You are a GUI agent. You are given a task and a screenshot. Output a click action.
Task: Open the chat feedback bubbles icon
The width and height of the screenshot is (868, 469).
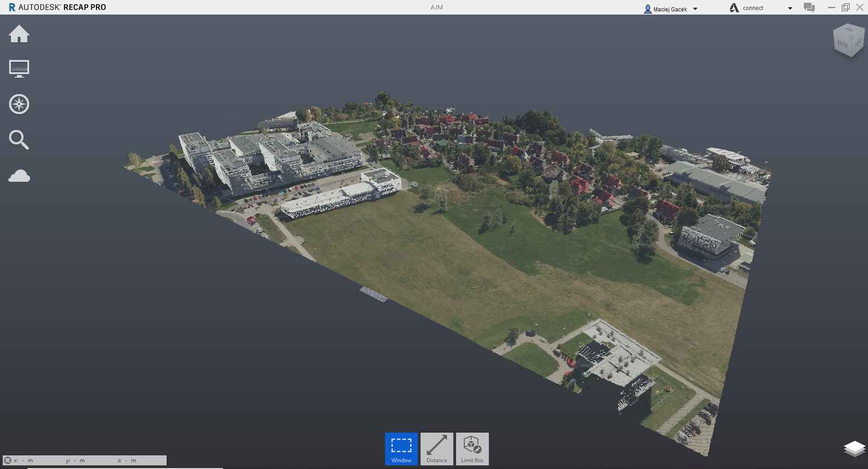(809, 8)
